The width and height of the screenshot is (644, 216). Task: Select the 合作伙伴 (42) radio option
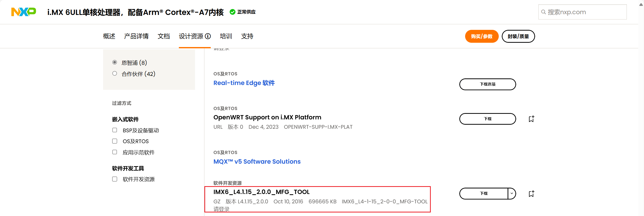(115, 74)
